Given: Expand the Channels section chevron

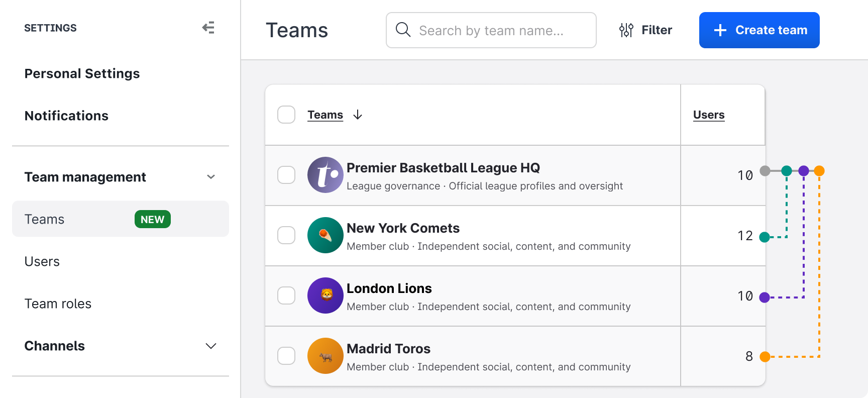Looking at the screenshot, I should point(211,346).
